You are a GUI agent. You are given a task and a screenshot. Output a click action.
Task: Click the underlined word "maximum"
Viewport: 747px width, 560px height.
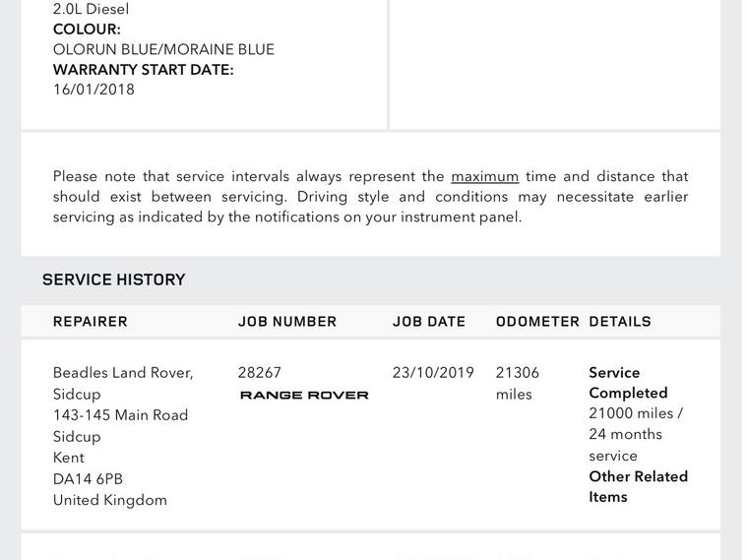click(484, 177)
